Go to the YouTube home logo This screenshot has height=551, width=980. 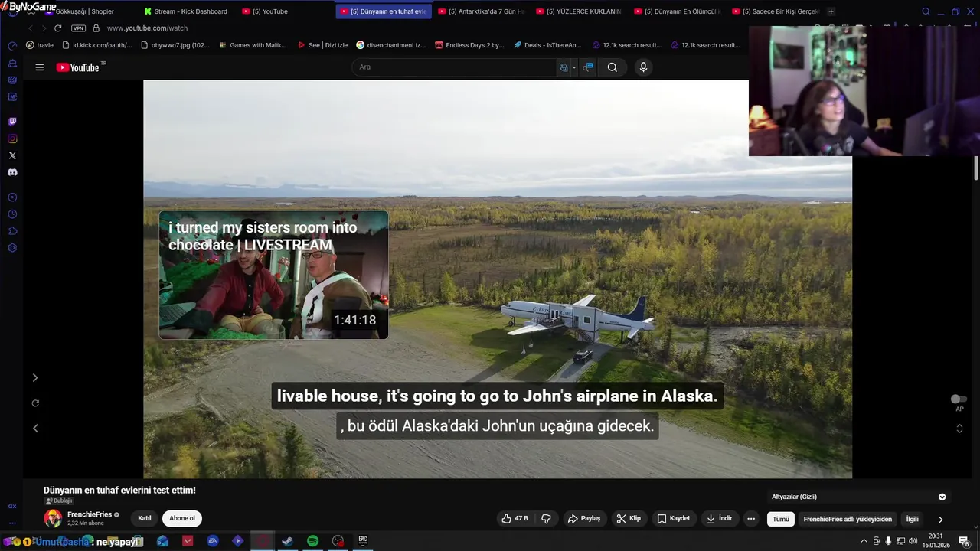[x=77, y=67]
